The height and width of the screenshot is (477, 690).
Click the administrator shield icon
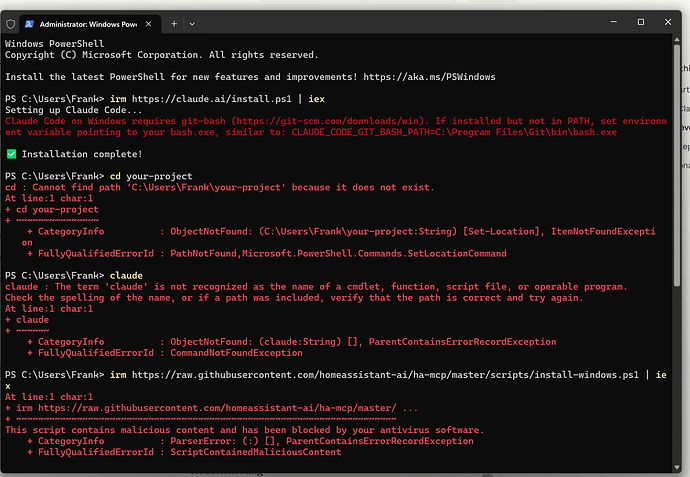(11, 22)
